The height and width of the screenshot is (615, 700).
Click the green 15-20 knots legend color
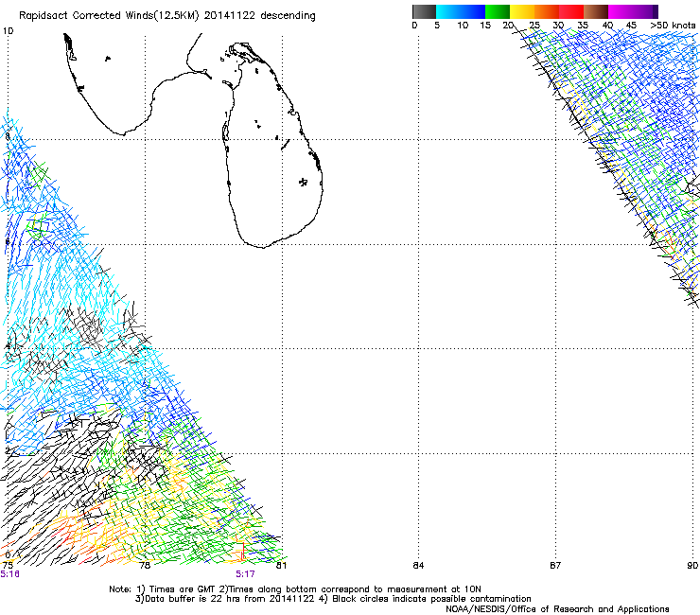tap(498, 11)
